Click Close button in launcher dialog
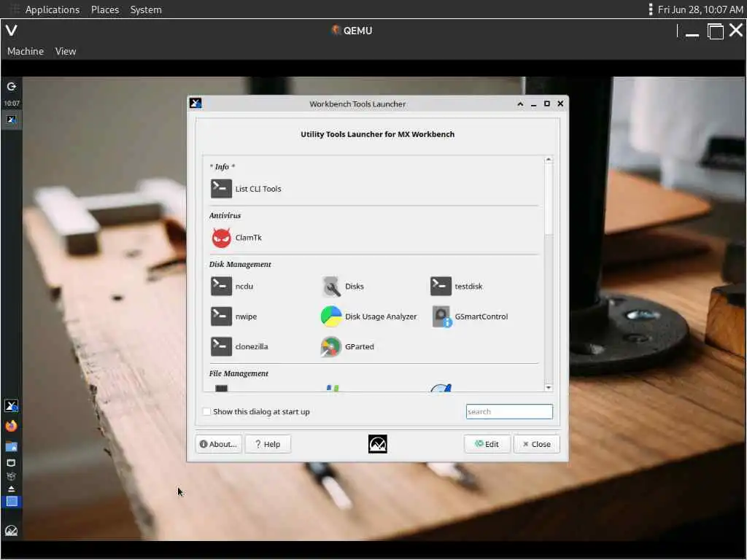This screenshot has height=560, width=747. [536, 444]
